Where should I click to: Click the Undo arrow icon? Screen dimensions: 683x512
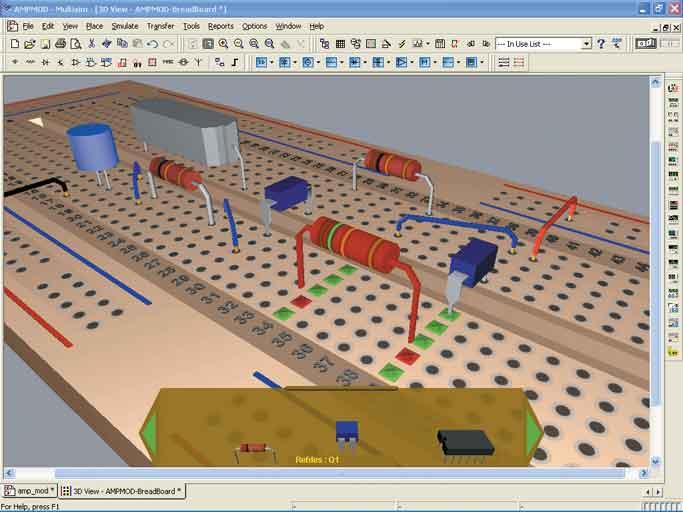tap(152, 44)
